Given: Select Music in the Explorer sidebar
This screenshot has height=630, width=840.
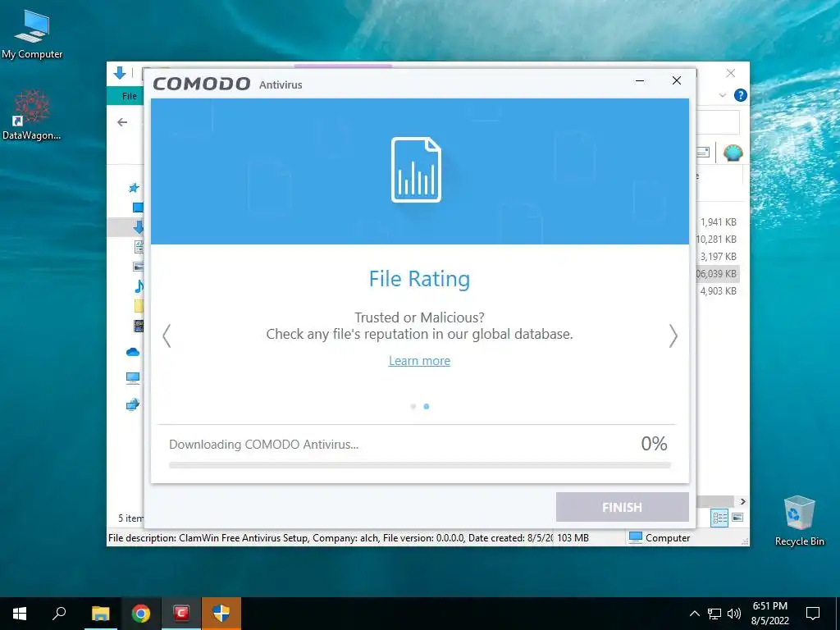Looking at the screenshot, I should (139, 286).
